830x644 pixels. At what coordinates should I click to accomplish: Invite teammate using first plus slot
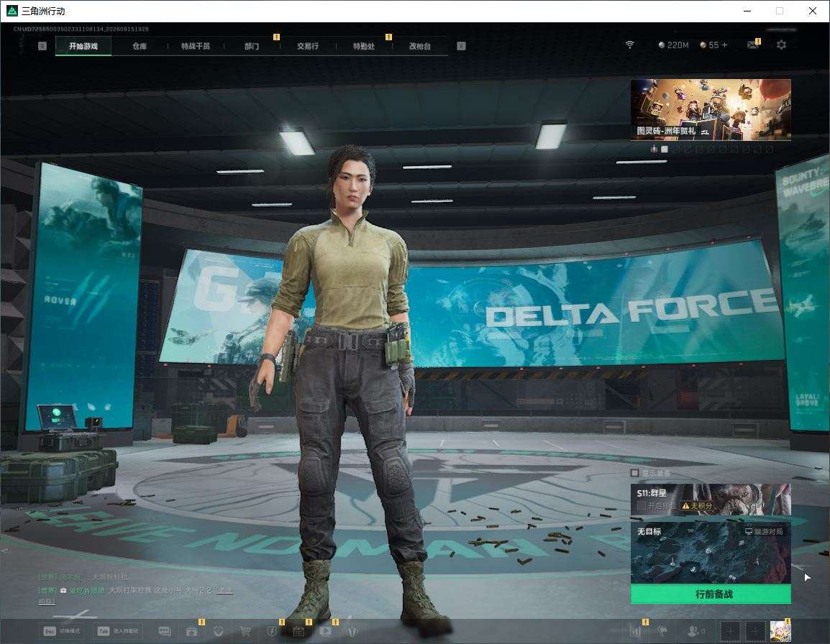[x=729, y=631]
